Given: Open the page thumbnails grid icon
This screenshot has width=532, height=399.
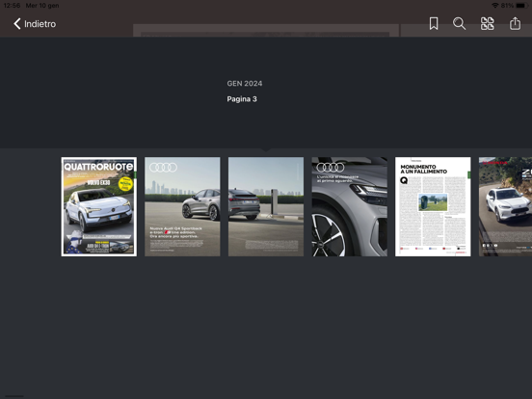Looking at the screenshot, I should [x=488, y=24].
